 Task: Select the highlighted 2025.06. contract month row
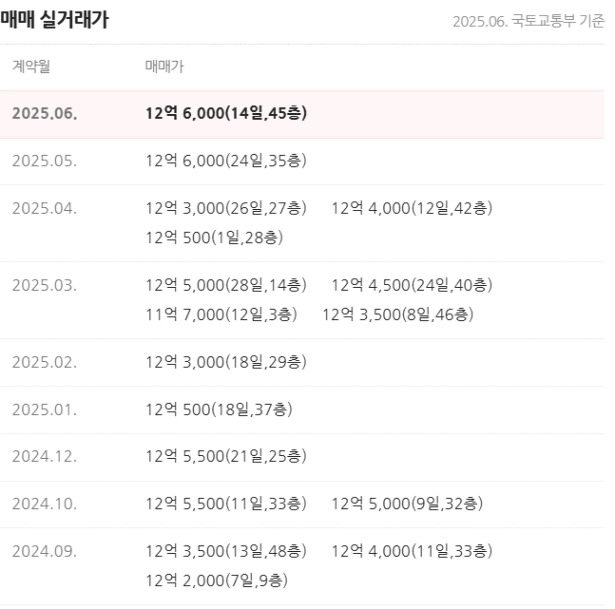302,114
